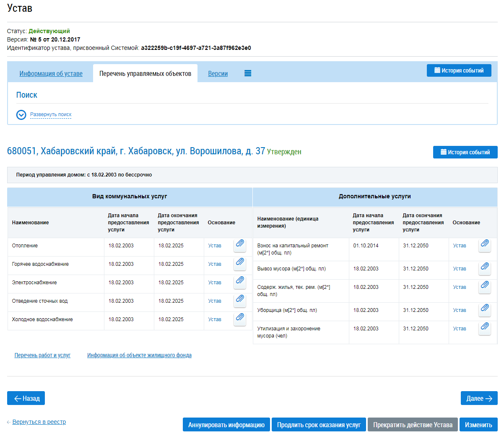Click the address heading 680051, Хабаровский край
This screenshot has height=436, width=504.
pos(136,151)
